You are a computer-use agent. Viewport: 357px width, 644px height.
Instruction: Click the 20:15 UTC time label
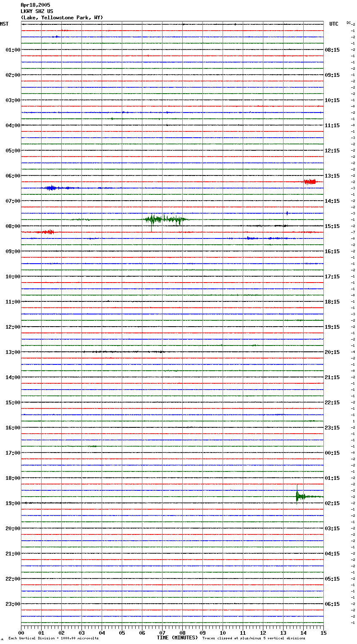pyautogui.click(x=332, y=352)
